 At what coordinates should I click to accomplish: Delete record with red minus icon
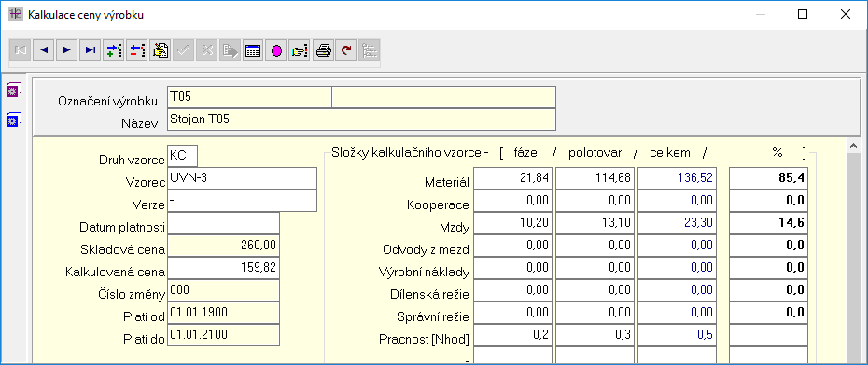[136, 51]
